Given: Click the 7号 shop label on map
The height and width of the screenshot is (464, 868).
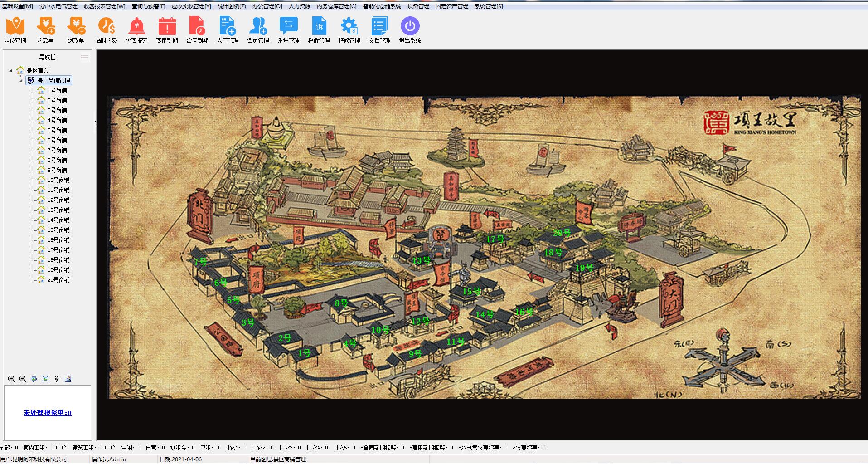Looking at the screenshot, I should coord(200,262).
